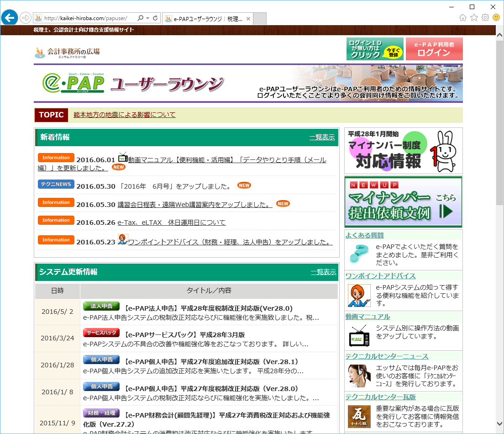Select the 平成28年度税制改正対応版(Ver28.0) title
The width and height of the screenshot is (504, 434).
pyautogui.click(x=209, y=308)
